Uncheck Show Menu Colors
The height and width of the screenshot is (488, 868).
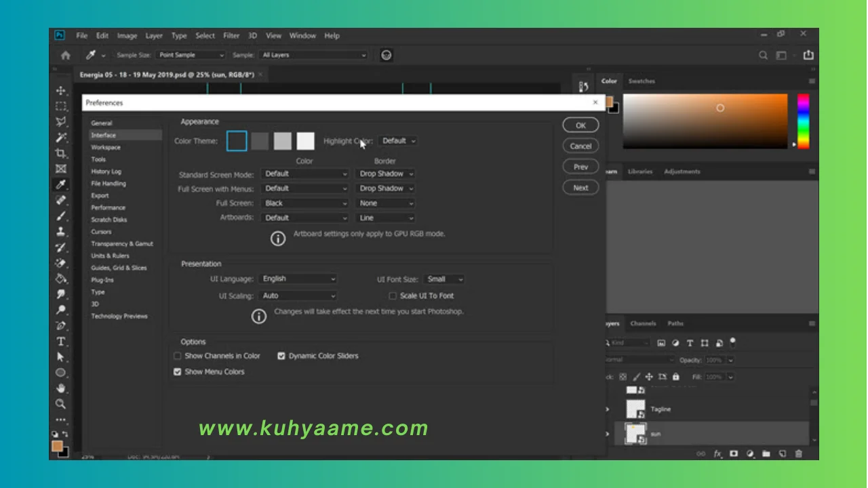tap(178, 372)
